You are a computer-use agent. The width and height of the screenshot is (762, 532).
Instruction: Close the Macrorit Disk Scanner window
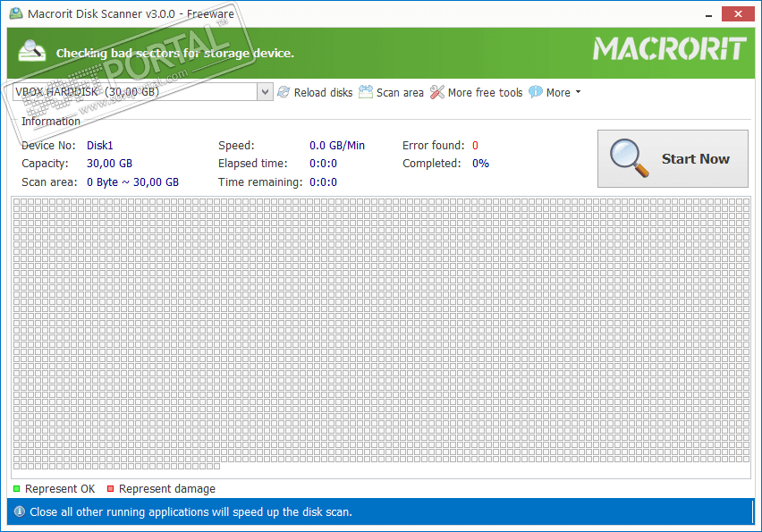738,13
